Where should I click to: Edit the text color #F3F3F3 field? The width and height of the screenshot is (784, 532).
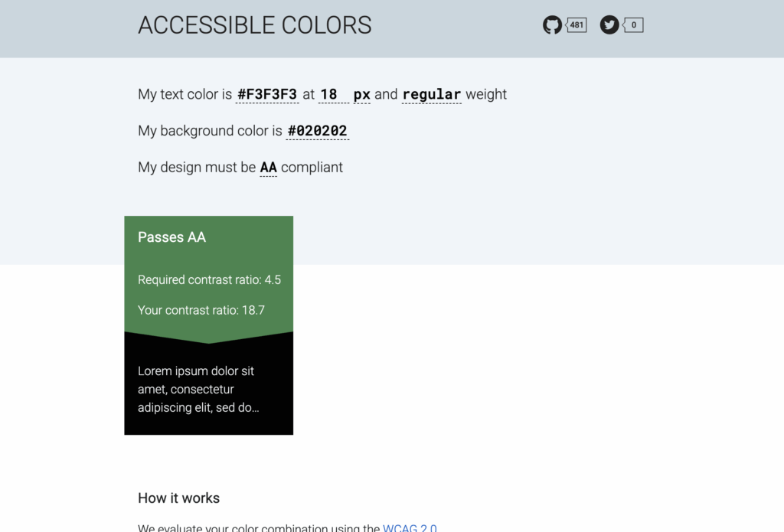pos(267,94)
